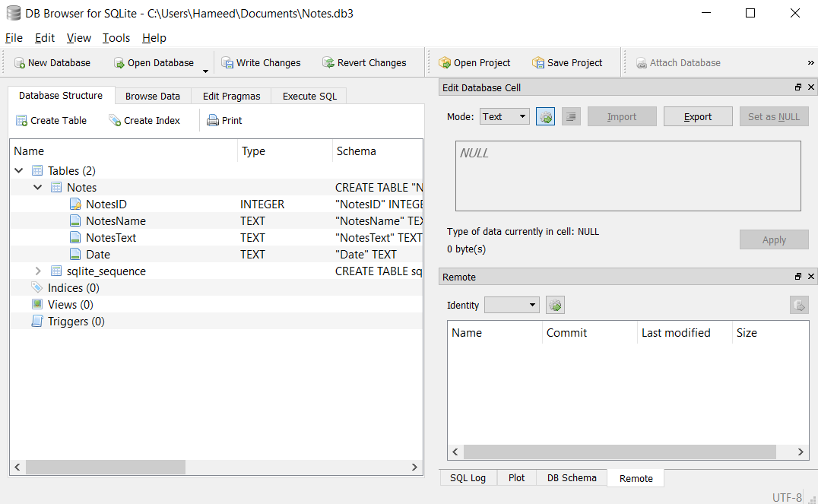
Task: Open the Help menu
Action: [x=154, y=38]
